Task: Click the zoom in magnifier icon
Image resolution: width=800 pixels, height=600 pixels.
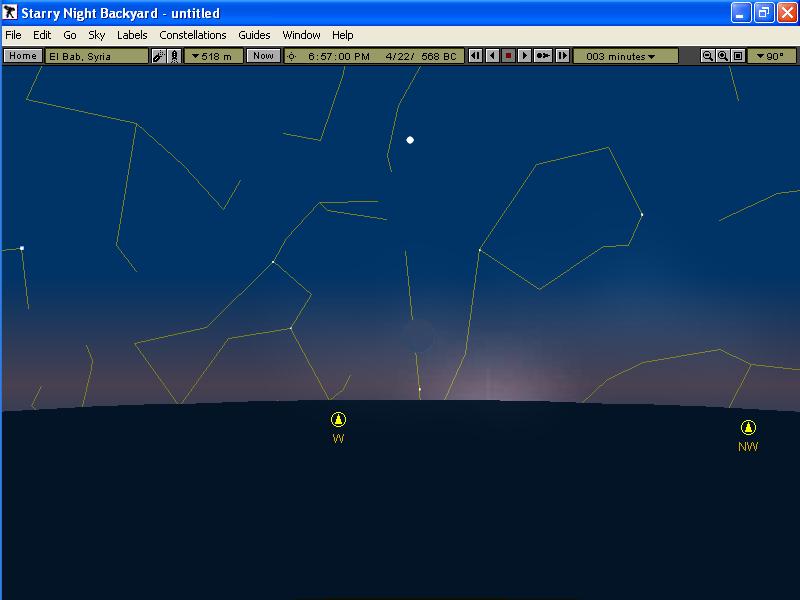Action: pos(723,56)
